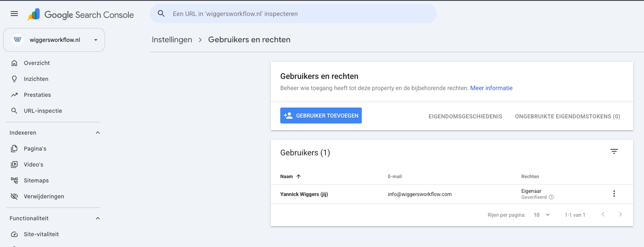
Task: Click the Rechten column header
Action: 530,176
